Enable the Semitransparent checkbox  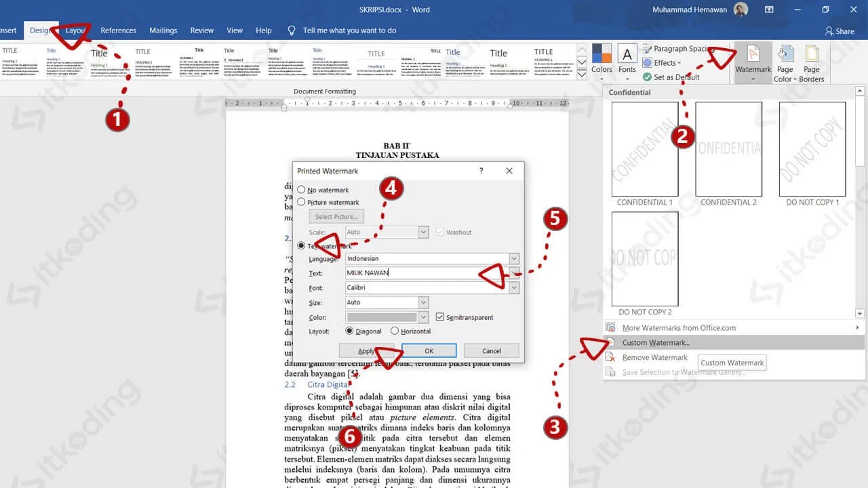coord(440,317)
